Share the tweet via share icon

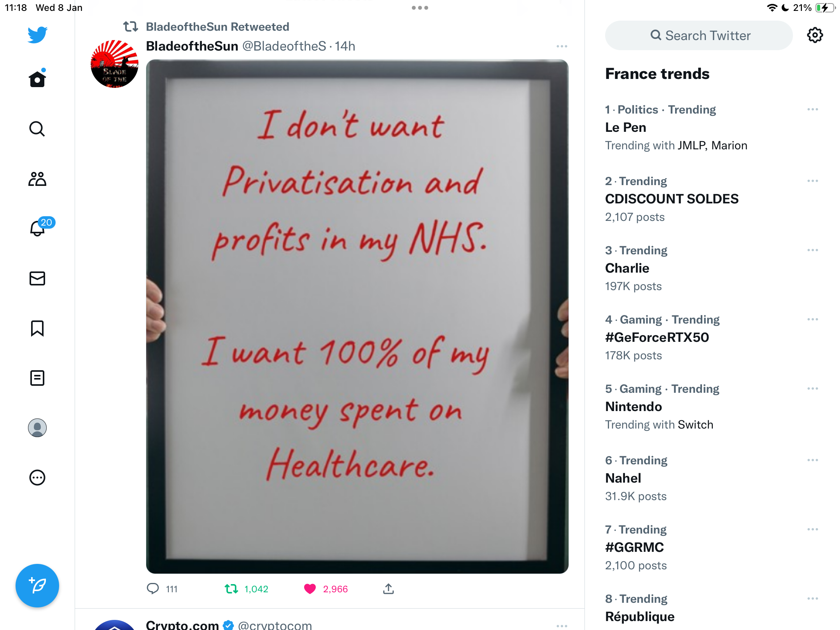(388, 589)
